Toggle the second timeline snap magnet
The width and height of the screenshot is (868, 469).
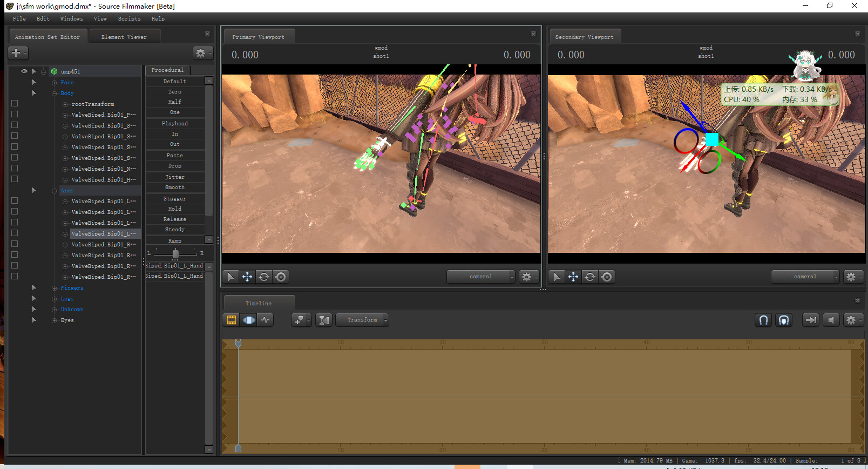pos(784,320)
